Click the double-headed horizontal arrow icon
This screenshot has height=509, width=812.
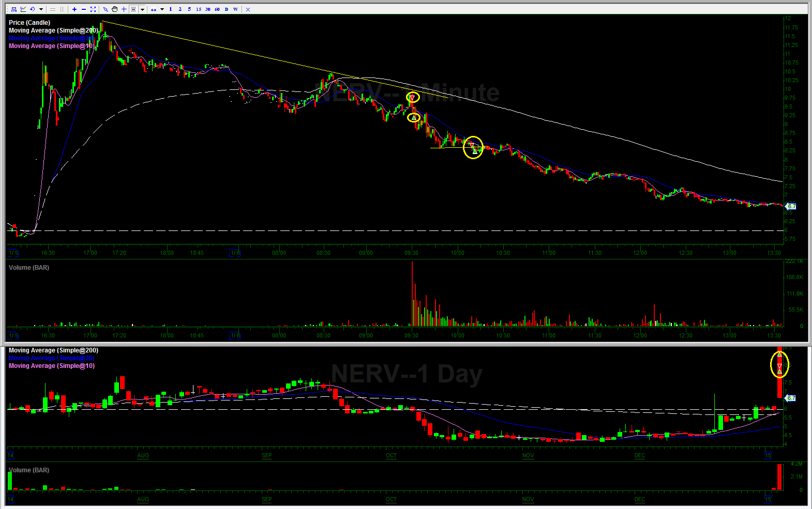(154, 9)
